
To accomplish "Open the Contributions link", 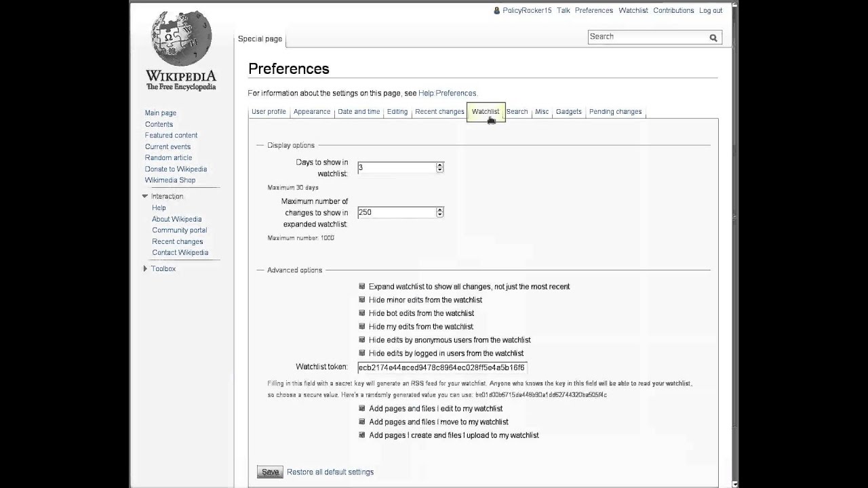I will [673, 11].
